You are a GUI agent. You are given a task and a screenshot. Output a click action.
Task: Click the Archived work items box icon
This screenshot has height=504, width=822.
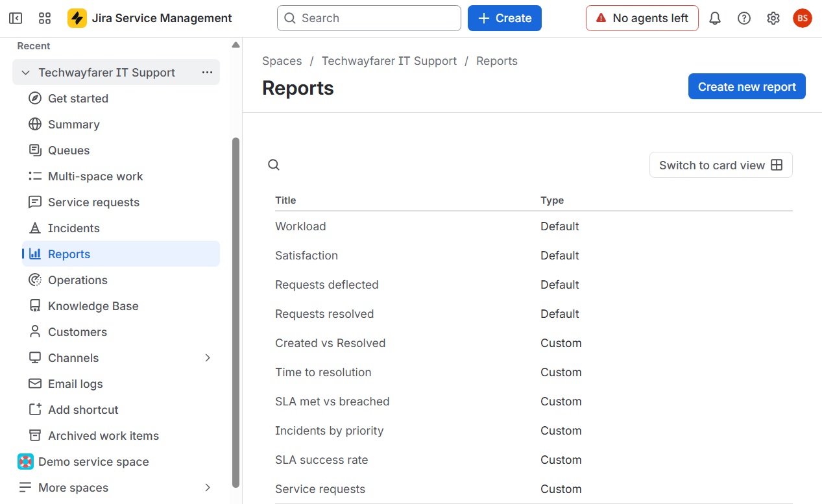(35, 436)
